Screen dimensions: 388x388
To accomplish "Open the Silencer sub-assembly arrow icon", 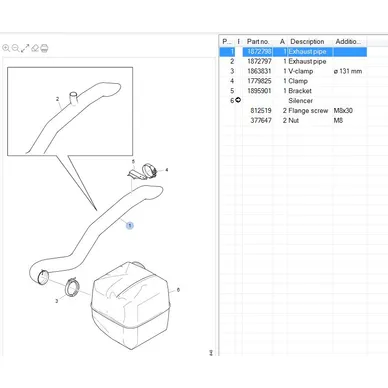I will point(238,100).
